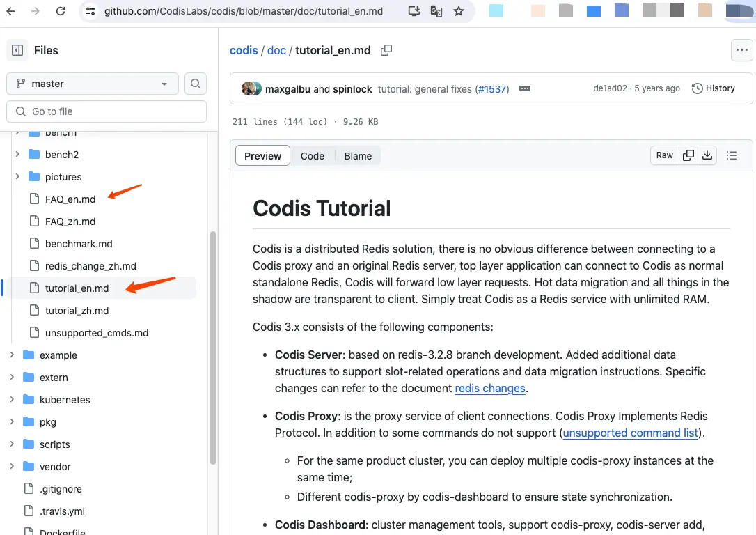The image size is (756, 535).
Task: Switch to the Preview tab
Action: (262, 156)
